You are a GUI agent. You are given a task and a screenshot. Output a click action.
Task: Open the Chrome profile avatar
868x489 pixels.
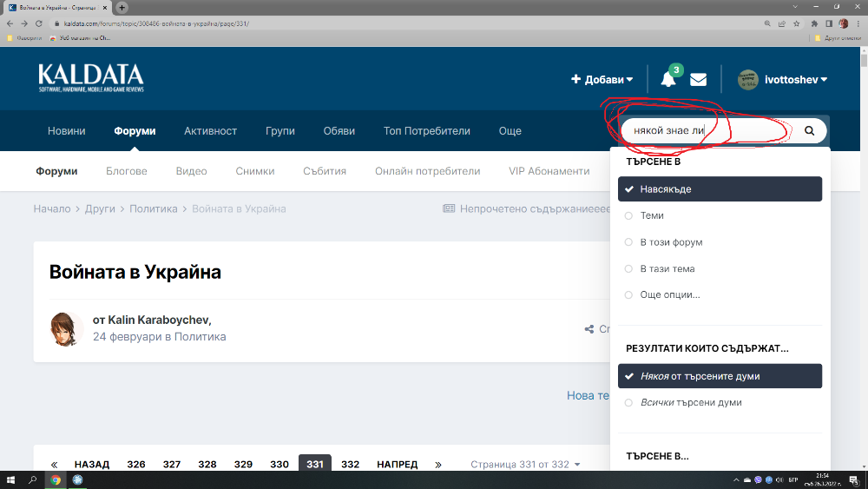[844, 23]
